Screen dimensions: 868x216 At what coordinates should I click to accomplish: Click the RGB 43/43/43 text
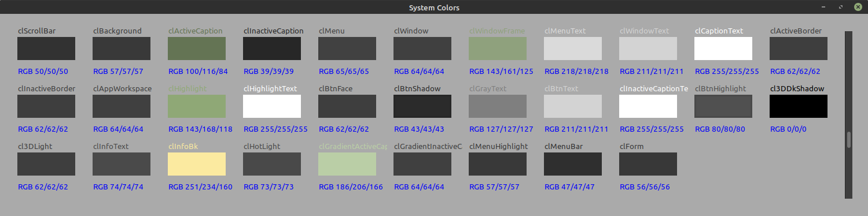pyautogui.click(x=420, y=129)
